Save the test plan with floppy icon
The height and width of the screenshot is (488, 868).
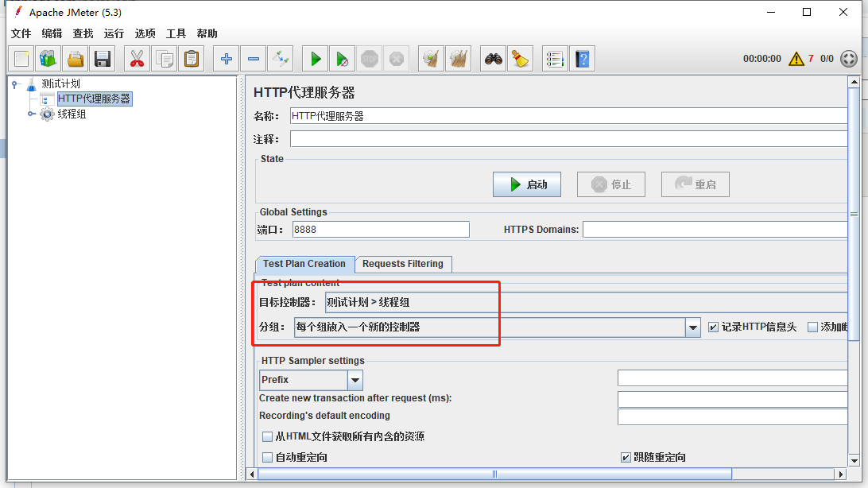point(103,59)
